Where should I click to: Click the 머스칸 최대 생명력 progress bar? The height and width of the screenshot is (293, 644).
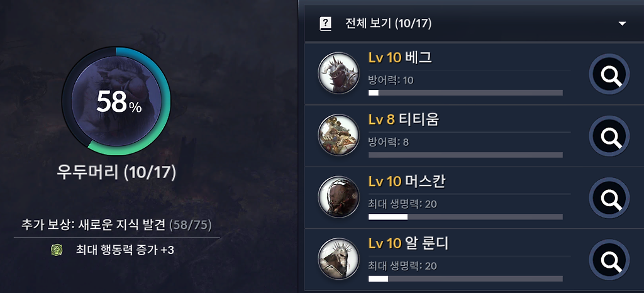(465, 217)
